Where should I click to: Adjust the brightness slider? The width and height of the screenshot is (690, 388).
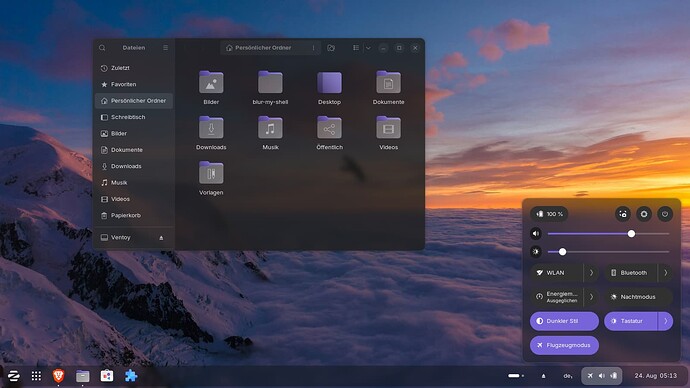tap(609, 252)
